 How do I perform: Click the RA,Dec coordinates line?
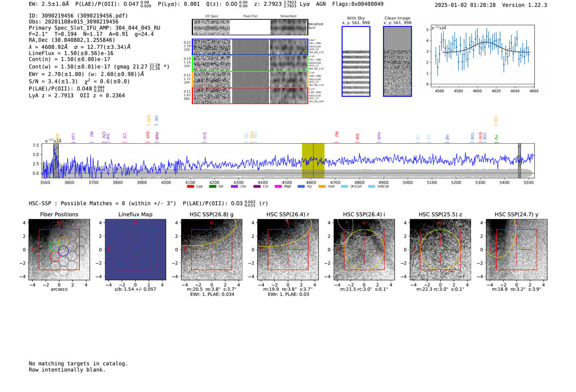(72, 40)
